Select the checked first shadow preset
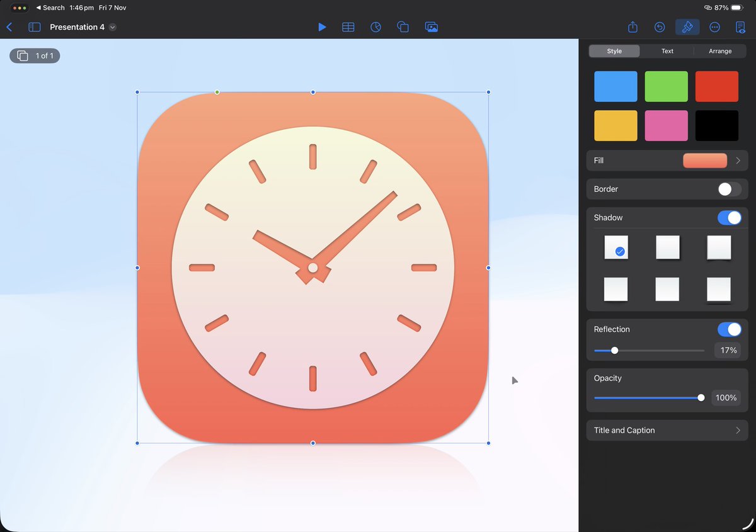The width and height of the screenshot is (756, 532). tap(616, 247)
